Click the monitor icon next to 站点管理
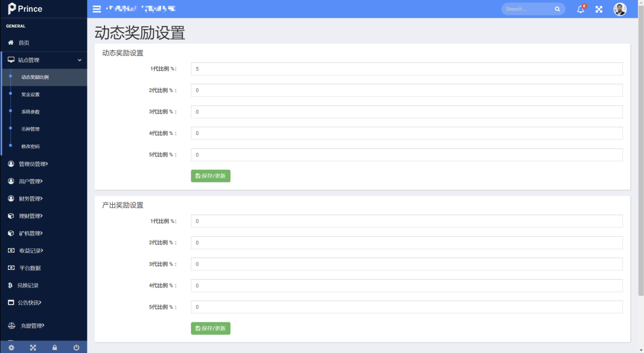Screen dimensions: 644x353 click(11, 60)
